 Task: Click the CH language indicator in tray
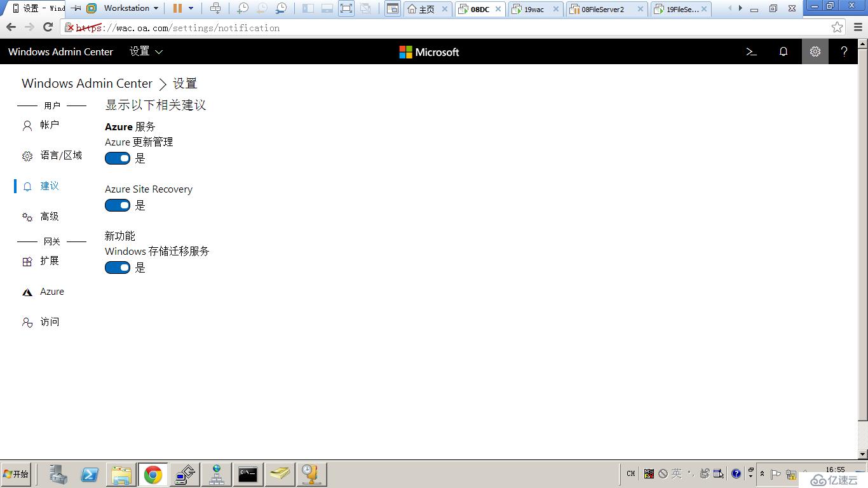coord(630,473)
